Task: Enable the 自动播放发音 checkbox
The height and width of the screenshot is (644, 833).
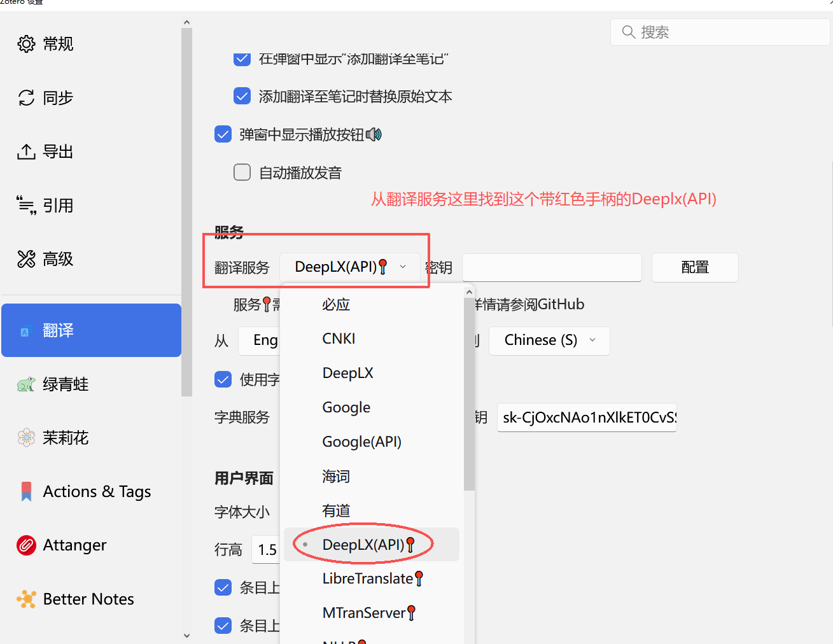Action: tap(242, 172)
